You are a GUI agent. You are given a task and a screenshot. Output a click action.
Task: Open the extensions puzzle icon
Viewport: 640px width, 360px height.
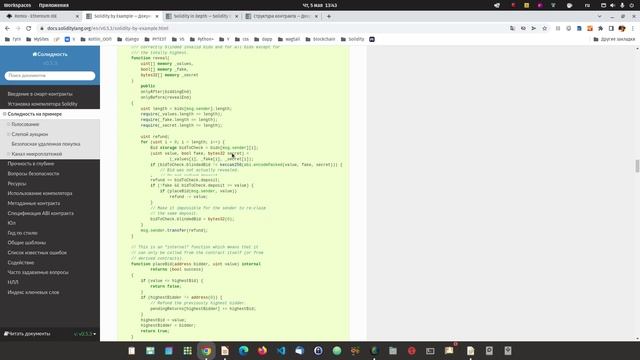point(600,28)
